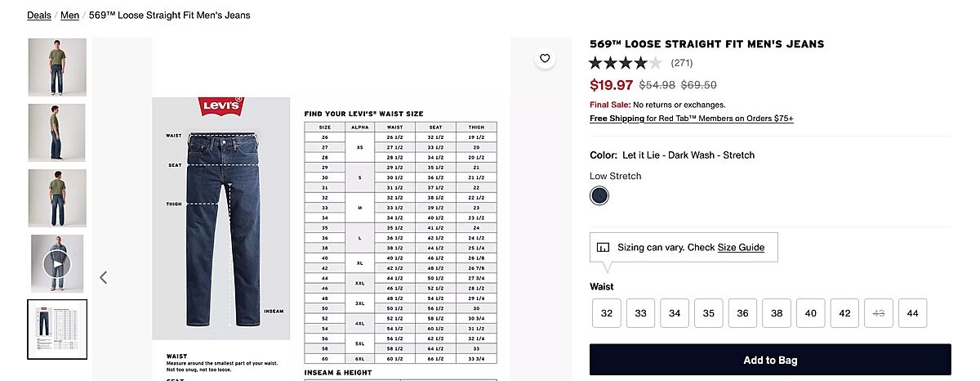Select the dark wash color swatch
The height and width of the screenshot is (381, 980).
coord(599,196)
